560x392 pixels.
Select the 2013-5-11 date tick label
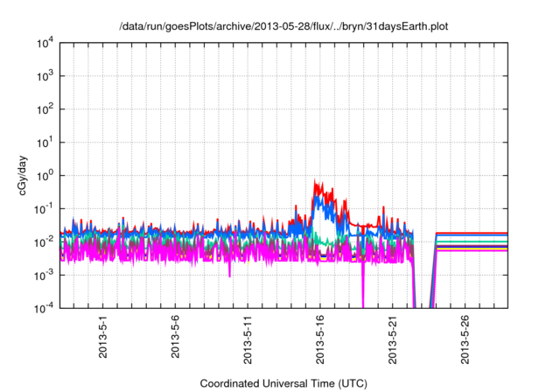(247, 340)
